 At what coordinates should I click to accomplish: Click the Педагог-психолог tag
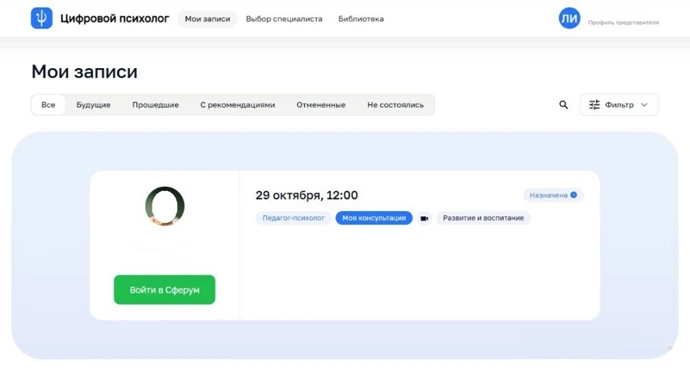click(x=293, y=218)
